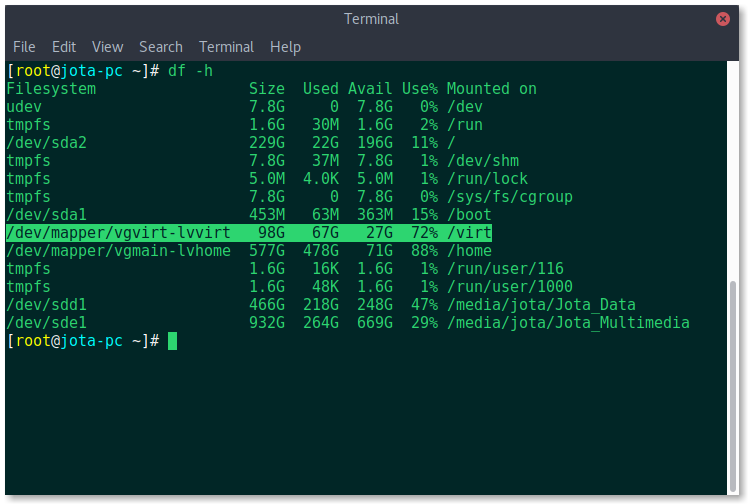The image size is (748, 504).
Task: Click the /sys/fs/cgroup mount path
Action: pos(509,197)
